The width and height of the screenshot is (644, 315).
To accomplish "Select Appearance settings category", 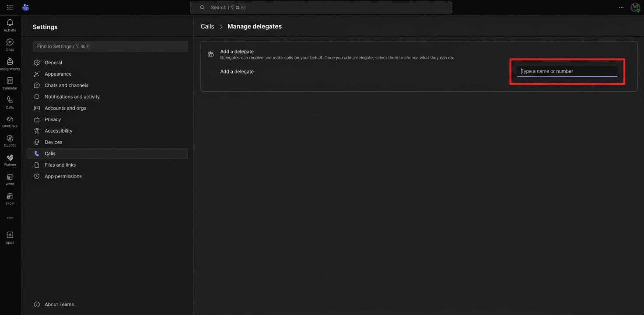I will point(108,74).
